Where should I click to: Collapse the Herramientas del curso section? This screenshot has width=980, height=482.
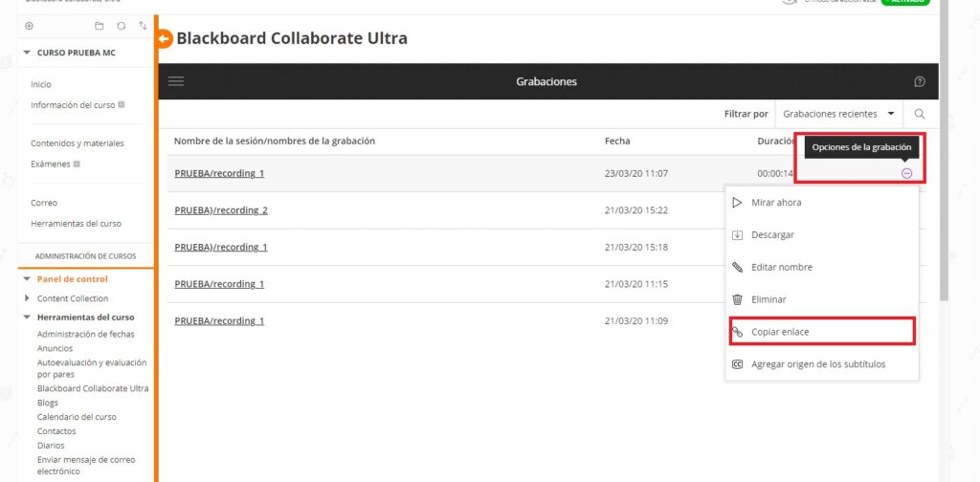(28, 317)
